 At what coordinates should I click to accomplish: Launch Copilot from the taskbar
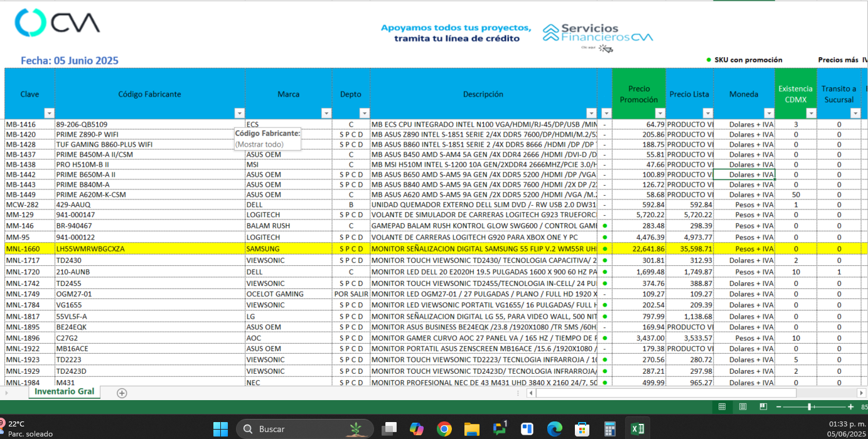(x=417, y=429)
